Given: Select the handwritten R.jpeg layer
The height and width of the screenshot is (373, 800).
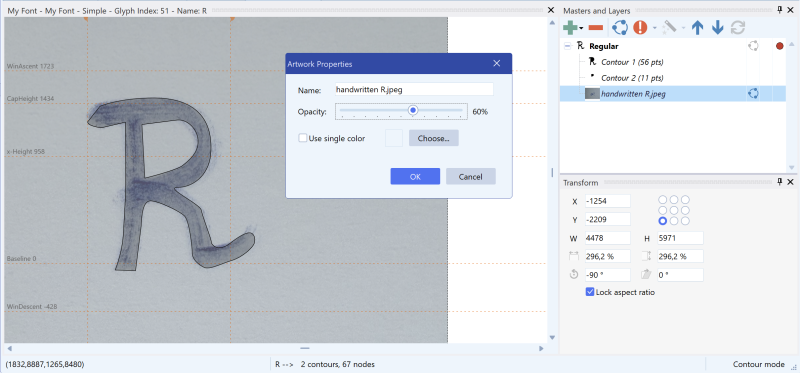Looking at the screenshot, I should click(672, 93).
